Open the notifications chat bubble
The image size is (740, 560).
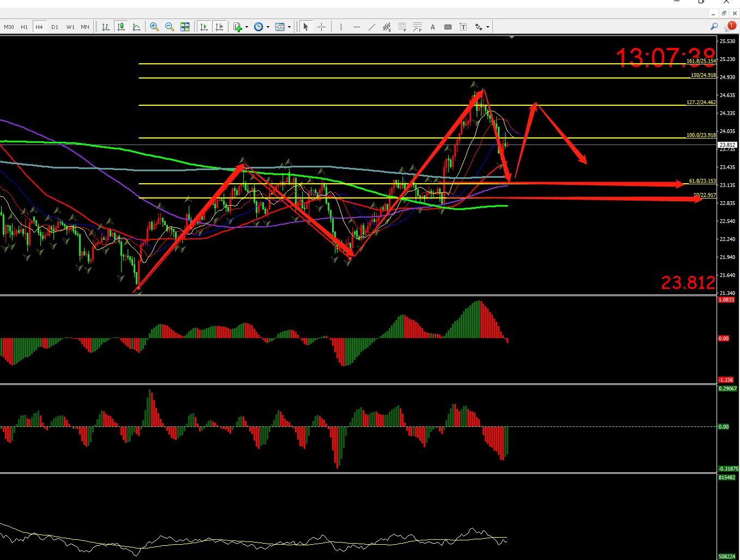tap(729, 27)
